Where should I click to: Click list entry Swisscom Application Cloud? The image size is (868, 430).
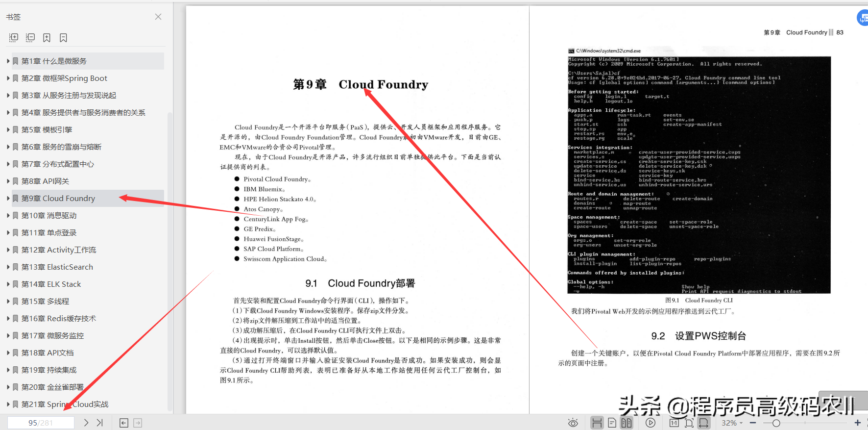[285, 259]
